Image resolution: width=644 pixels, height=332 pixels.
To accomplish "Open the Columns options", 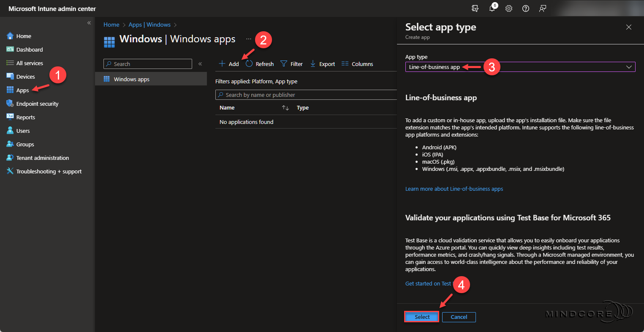I will pos(357,63).
